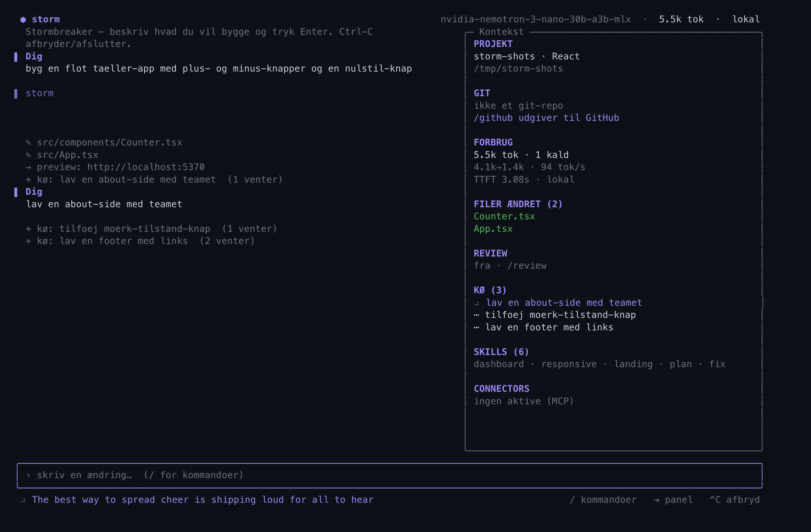Image resolution: width=811 pixels, height=532 pixels.
Task: Click the 'fix' skill
Action: pyautogui.click(x=717, y=364)
